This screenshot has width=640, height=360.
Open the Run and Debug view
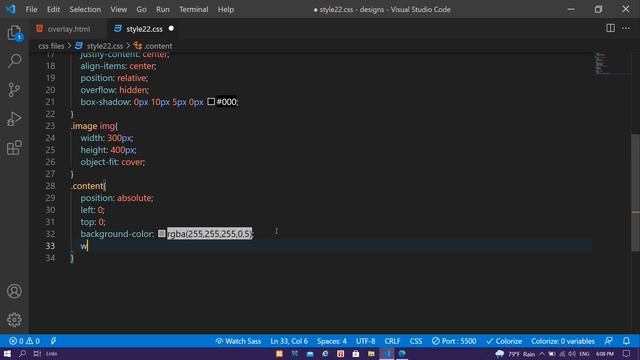[14, 119]
